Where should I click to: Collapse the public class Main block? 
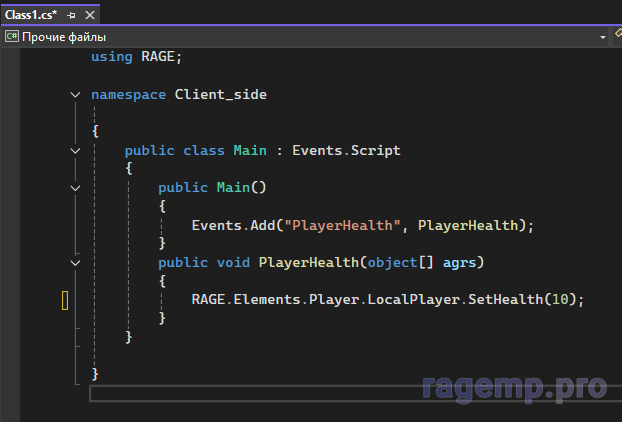click(x=76, y=150)
